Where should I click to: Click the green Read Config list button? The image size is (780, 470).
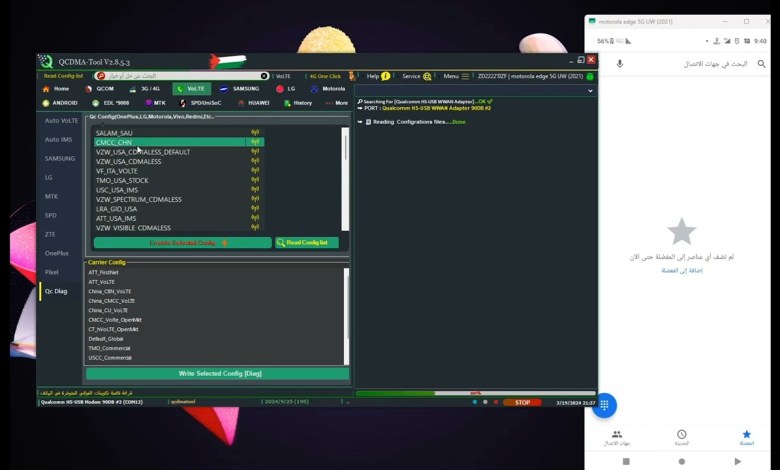307,243
